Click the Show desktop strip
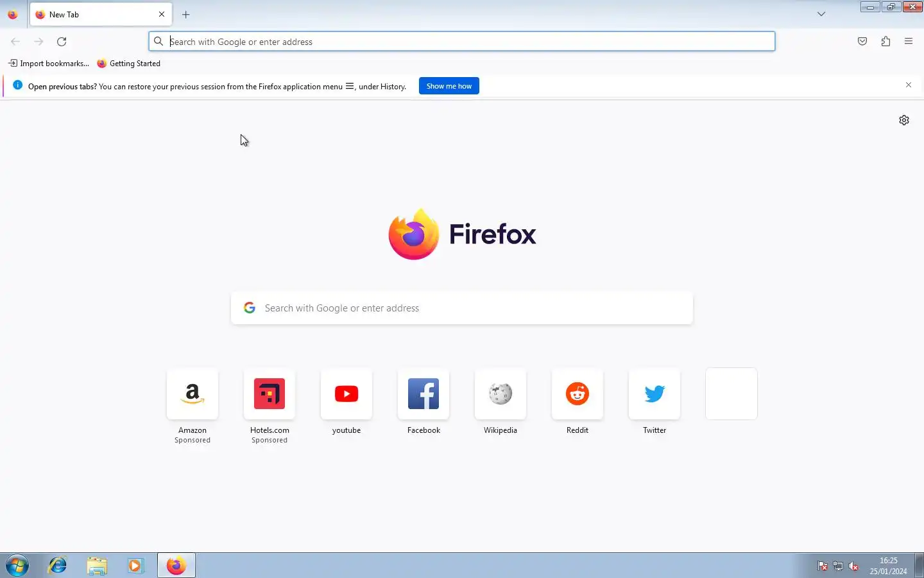924x578 pixels. point(919,566)
